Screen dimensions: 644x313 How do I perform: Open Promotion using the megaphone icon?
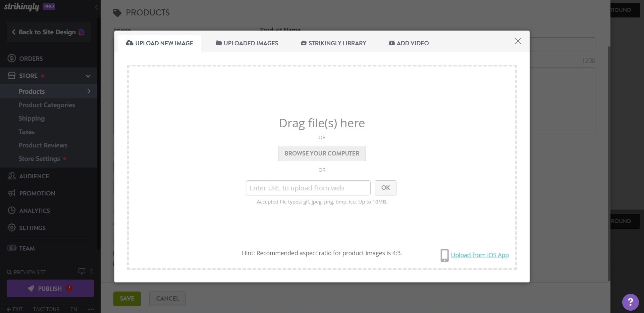click(x=11, y=193)
